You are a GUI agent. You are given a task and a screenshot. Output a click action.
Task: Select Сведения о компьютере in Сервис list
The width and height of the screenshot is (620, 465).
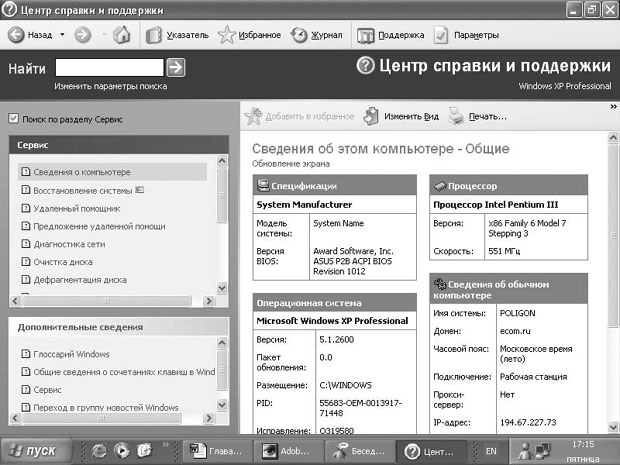113,172
